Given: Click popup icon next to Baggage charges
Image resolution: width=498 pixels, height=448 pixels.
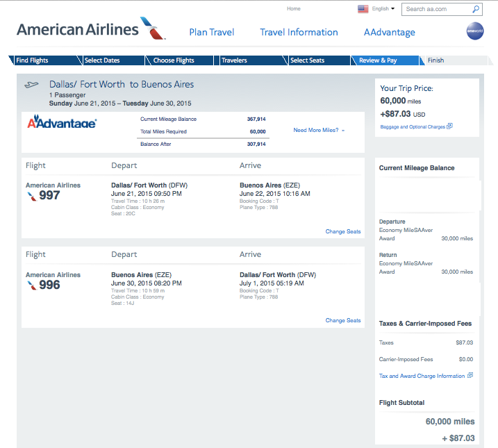Looking at the screenshot, I should pyautogui.click(x=450, y=126).
